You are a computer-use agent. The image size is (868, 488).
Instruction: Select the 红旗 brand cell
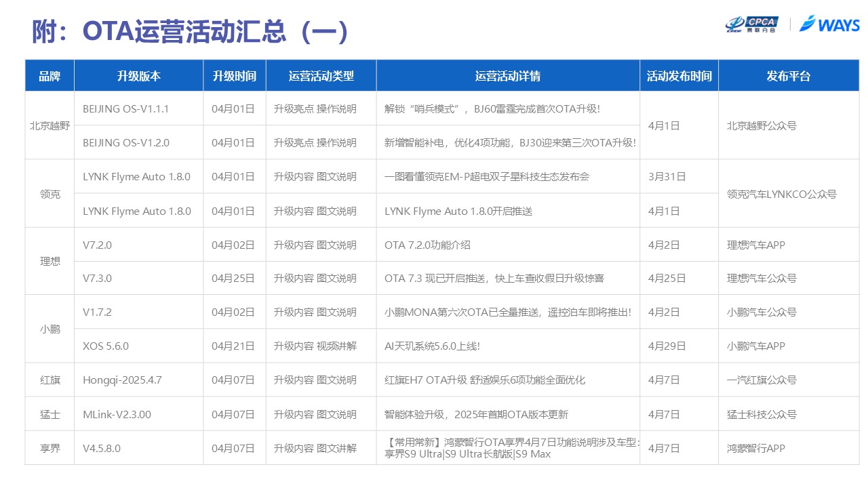(50, 380)
